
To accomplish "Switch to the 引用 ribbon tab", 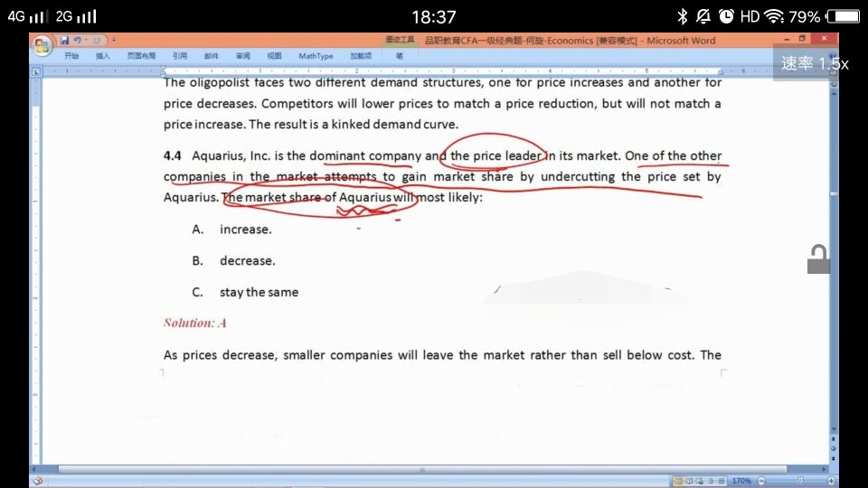I will [x=180, y=56].
